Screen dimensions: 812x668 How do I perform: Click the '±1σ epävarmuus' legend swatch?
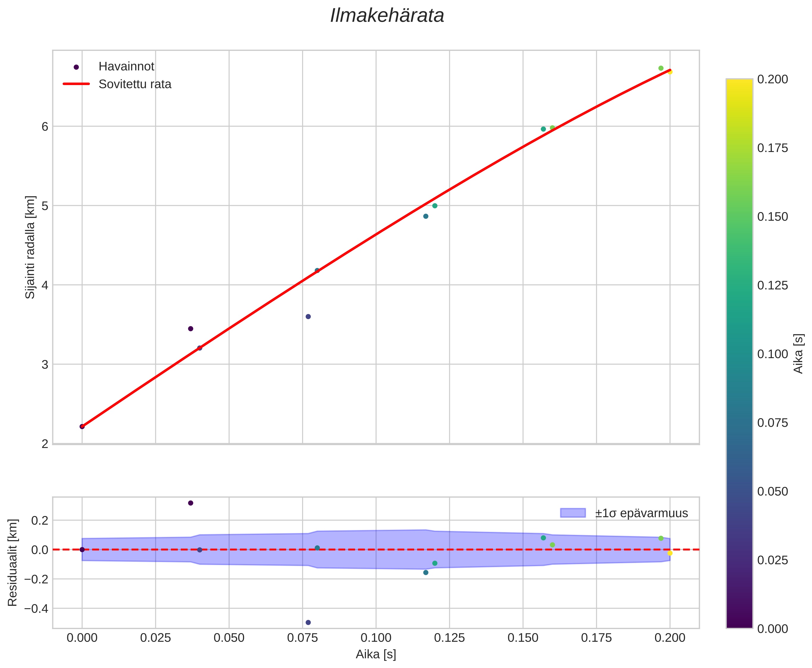[x=573, y=513]
